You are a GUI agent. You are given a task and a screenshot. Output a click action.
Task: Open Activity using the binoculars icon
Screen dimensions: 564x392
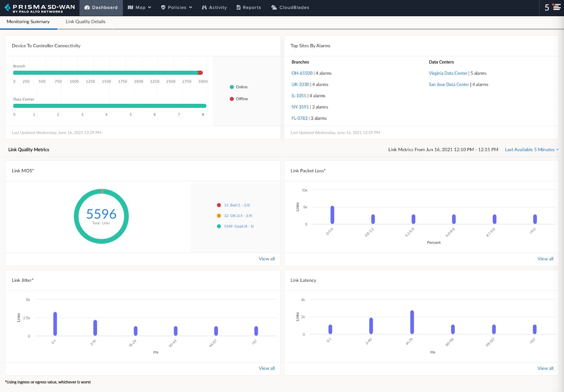(204, 7)
